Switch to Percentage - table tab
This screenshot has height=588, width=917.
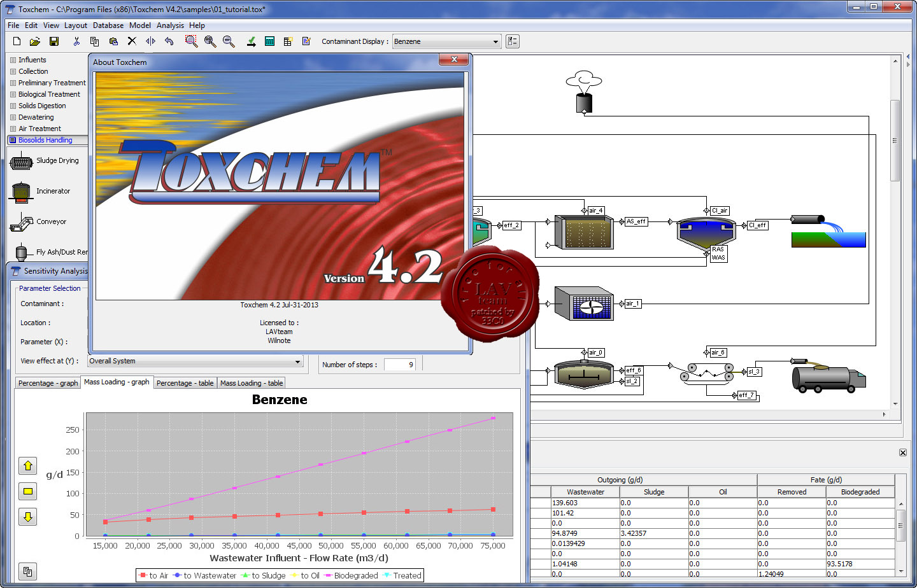(x=185, y=383)
